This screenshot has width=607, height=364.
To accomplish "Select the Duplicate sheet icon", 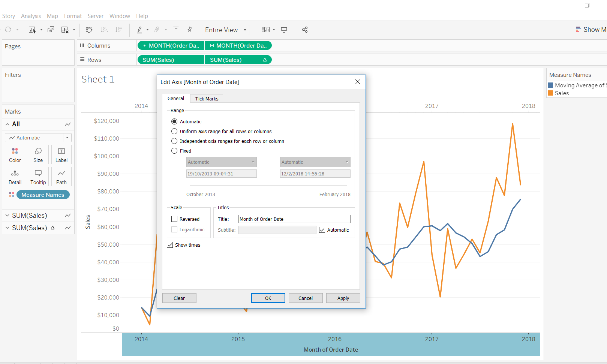I will pos(51,30).
